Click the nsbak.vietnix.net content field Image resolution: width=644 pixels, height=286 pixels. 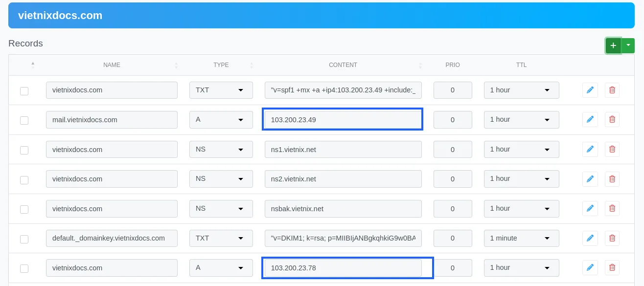click(343, 208)
